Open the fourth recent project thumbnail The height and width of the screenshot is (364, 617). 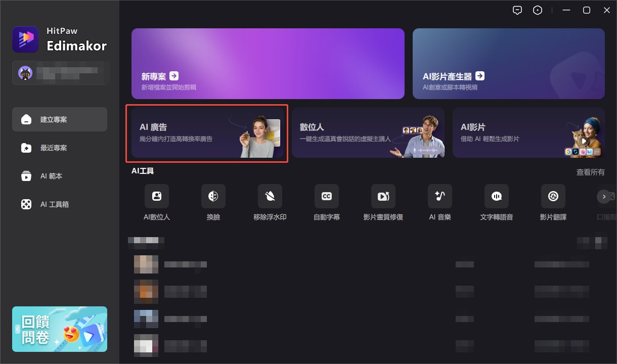tap(146, 346)
